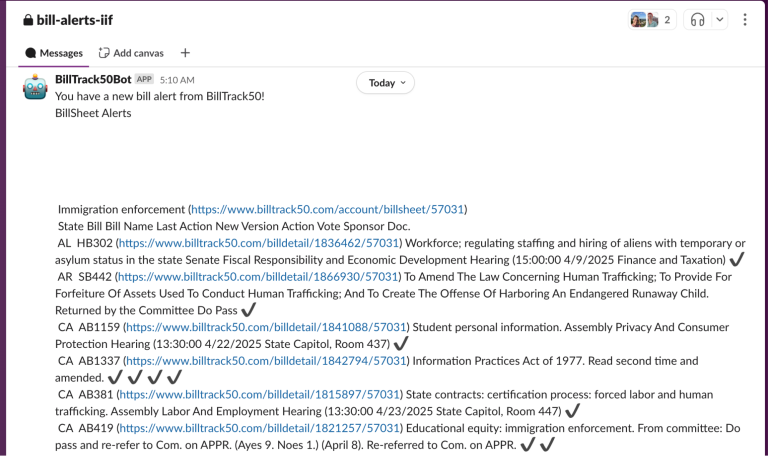Select the Add canvas tab

click(131, 53)
